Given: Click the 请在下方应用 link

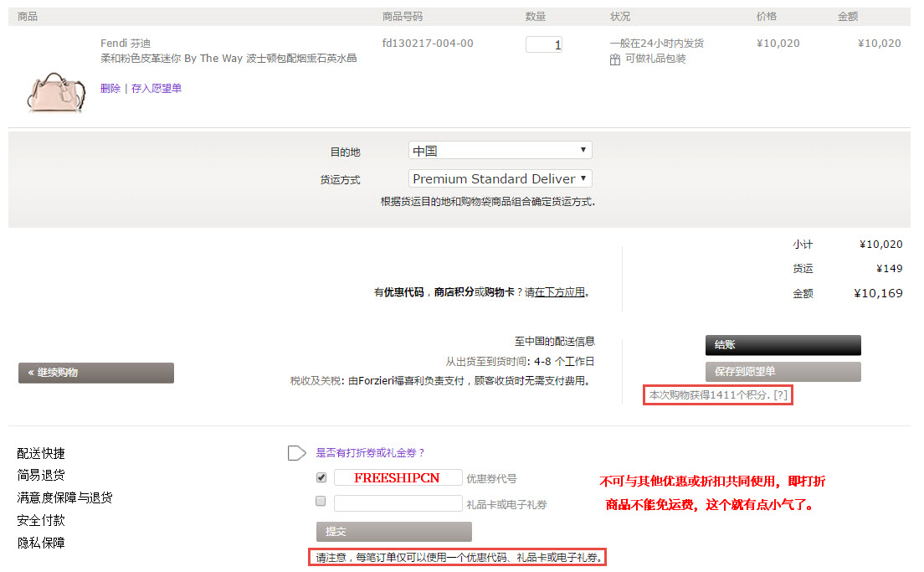Looking at the screenshot, I should point(555,292).
